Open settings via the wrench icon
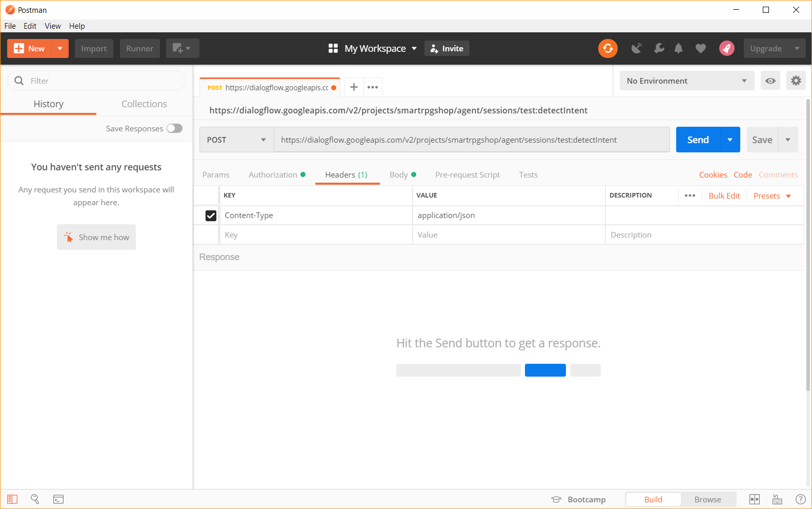 coord(659,48)
